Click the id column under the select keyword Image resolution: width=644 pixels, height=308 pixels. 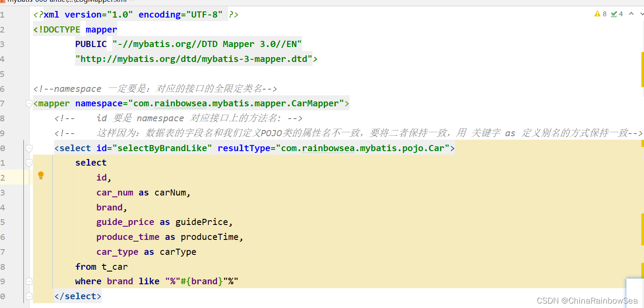coord(102,178)
